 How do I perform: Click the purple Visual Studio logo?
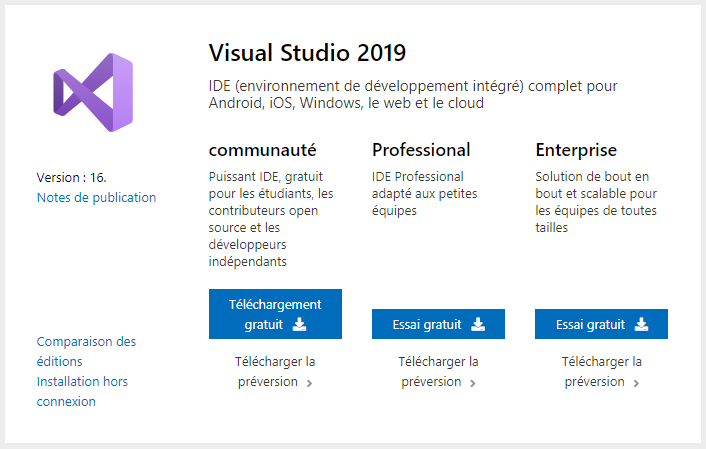click(93, 93)
